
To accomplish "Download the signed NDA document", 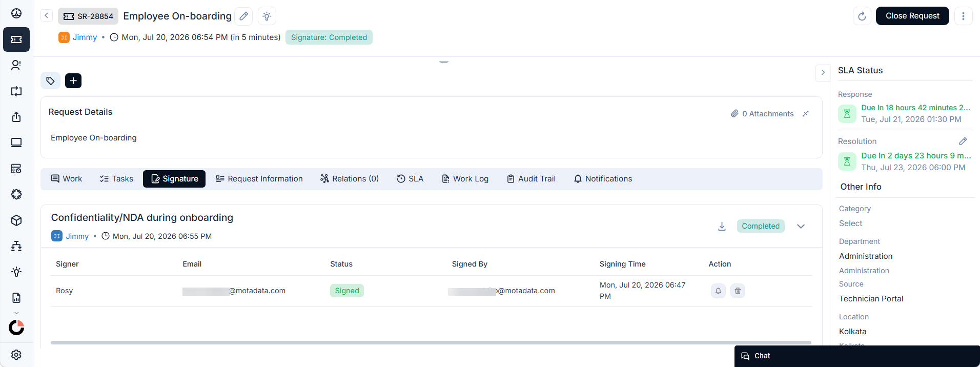I will [722, 226].
